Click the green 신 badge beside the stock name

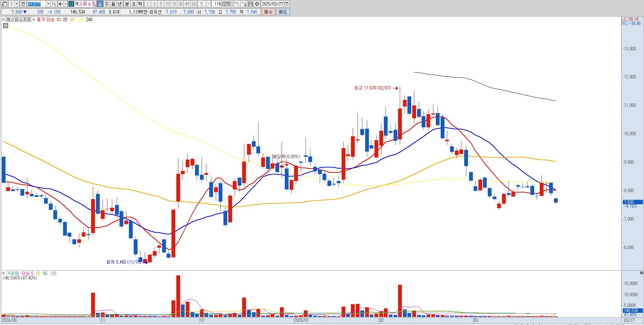(71, 4)
